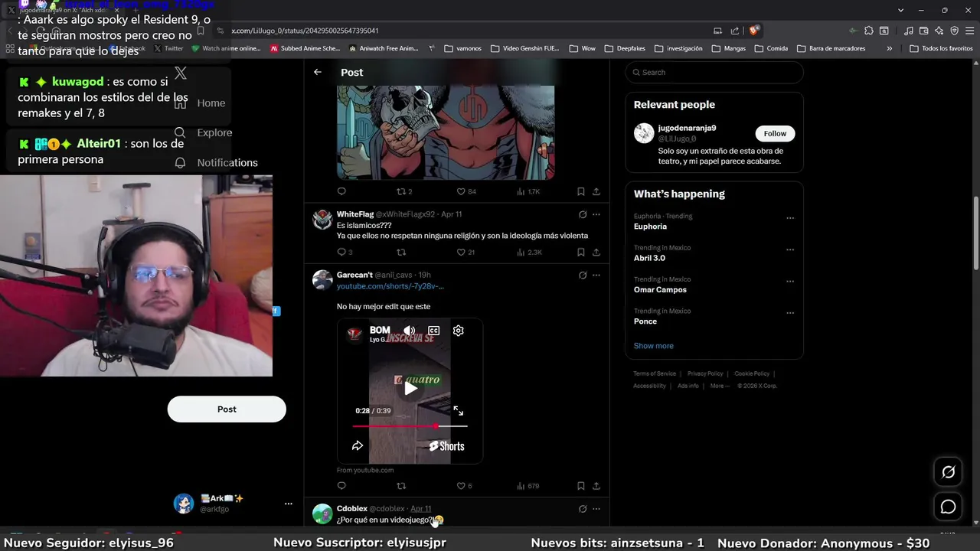Image resolution: width=980 pixels, height=551 pixels.
Task: Open Grok icon on Garecan't's reply
Action: tap(583, 275)
